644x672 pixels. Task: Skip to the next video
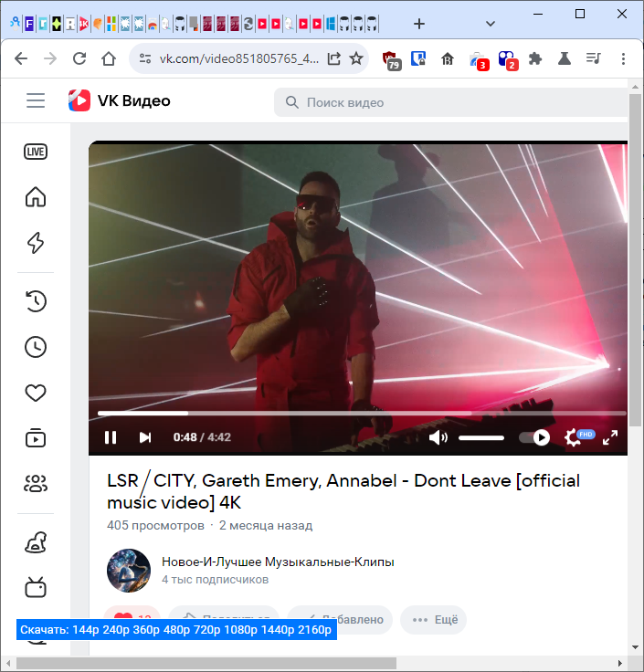click(x=145, y=437)
